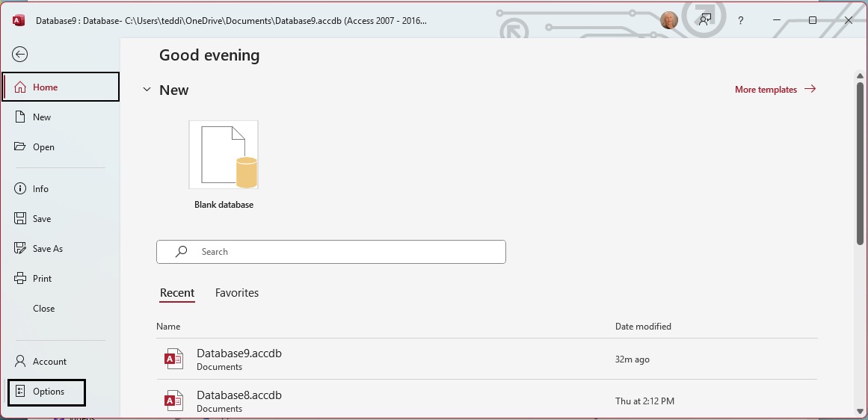Image resolution: width=868 pixels, height=420 pixels.
Task: Click the feedback icon in title bar
Action: (705, 20)
